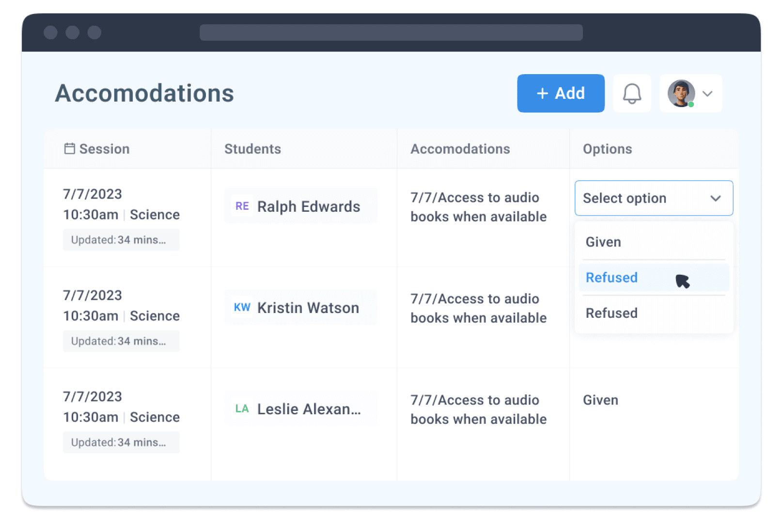Viewport: 783px width, 532px height.
Task: Expand the account menu chevron
Action: point(707,94)
